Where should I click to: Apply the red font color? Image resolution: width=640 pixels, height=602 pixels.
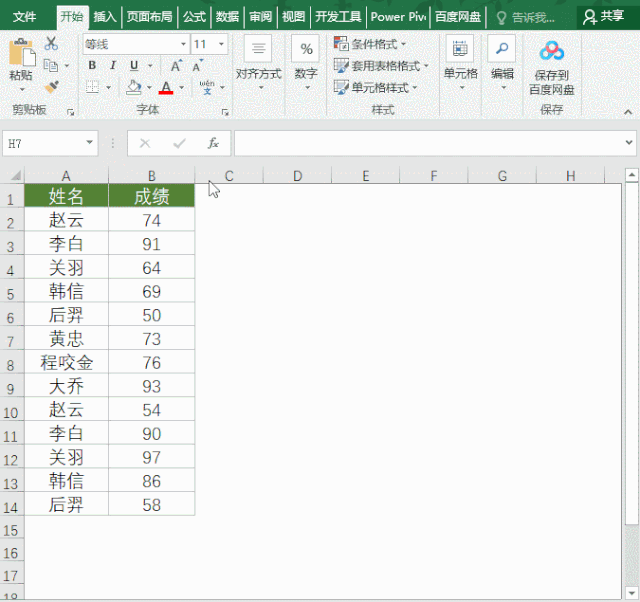tap(166, 87)
